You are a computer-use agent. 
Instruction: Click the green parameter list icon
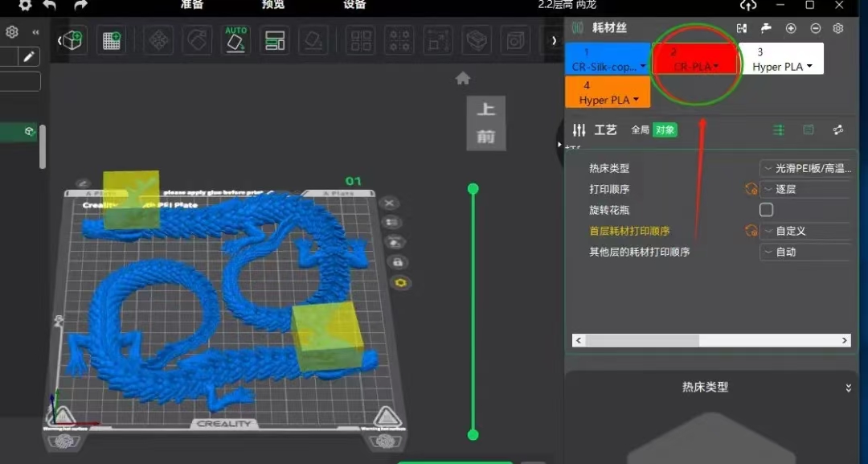pos(778,129)
